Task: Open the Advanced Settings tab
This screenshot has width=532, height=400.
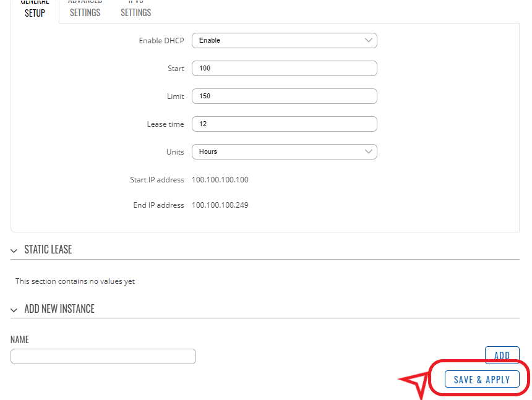Action: point(85,9)
